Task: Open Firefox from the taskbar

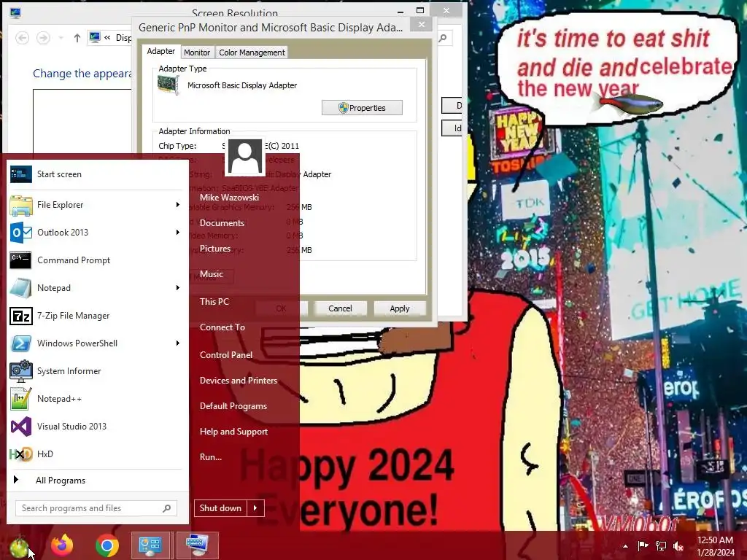Action: [62, 545]
